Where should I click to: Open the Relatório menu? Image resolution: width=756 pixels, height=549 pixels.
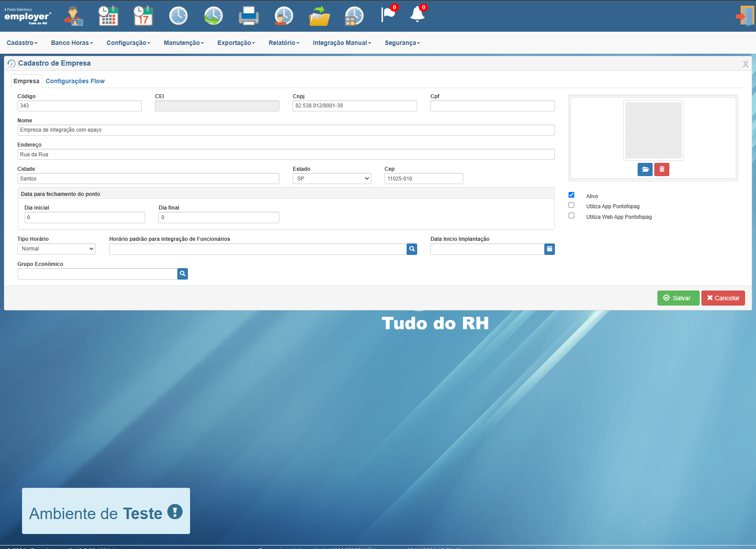pos(284,43)
